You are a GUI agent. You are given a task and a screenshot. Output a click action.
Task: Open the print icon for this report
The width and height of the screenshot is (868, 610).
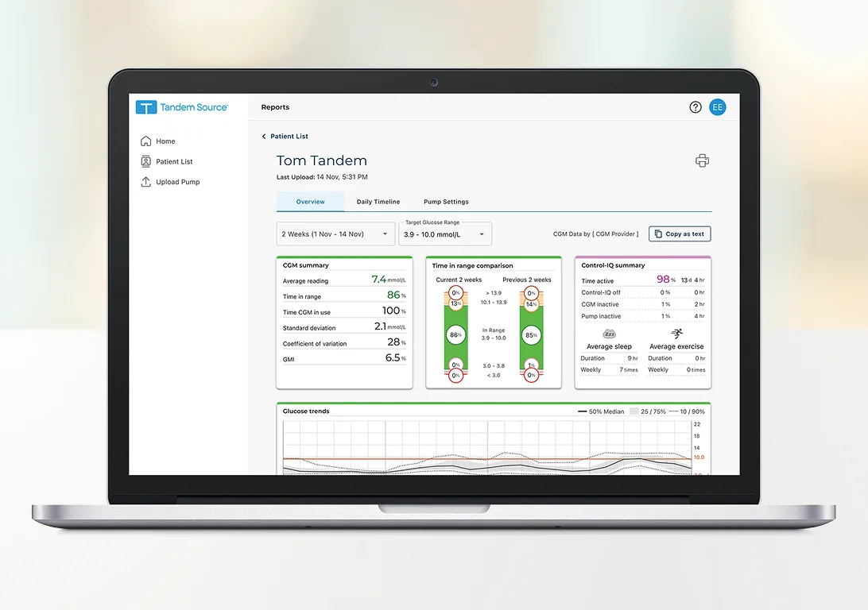702,160
